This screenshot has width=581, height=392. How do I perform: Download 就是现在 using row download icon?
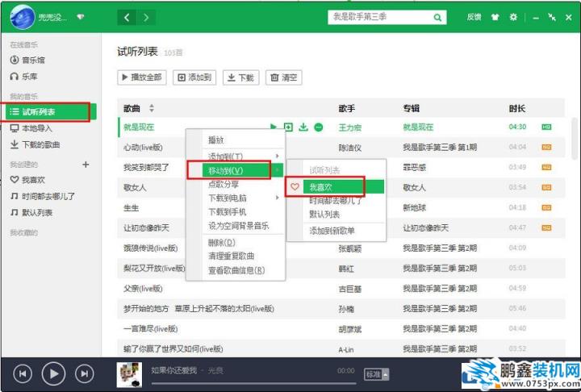303,127
